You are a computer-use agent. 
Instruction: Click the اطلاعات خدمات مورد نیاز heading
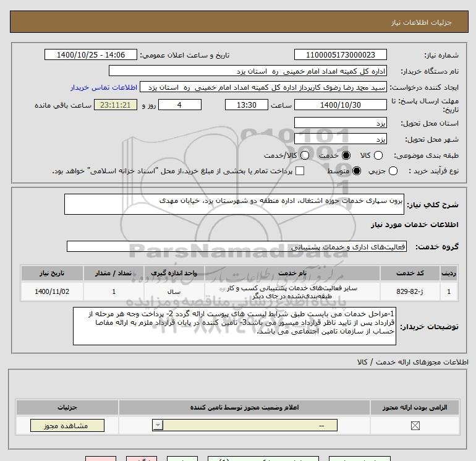pos(414,225)
